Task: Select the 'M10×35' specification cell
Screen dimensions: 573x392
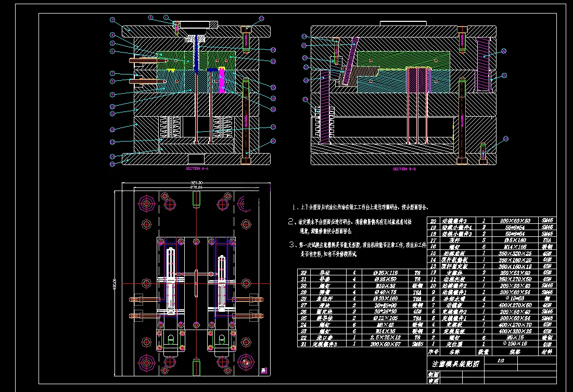Action: click(x=385, y=286)
